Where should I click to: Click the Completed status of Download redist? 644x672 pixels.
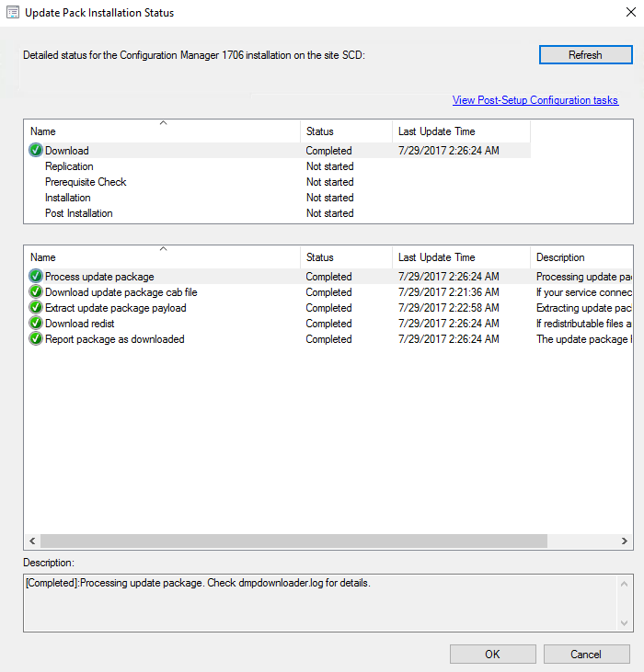pyautogui.click(x=328, y=324)
